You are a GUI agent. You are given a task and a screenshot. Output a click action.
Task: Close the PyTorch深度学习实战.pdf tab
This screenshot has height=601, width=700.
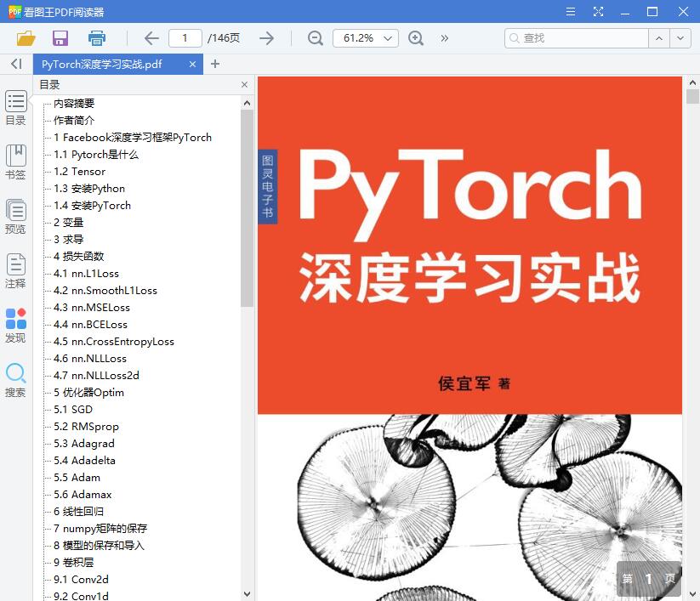(x=192, y=65)
